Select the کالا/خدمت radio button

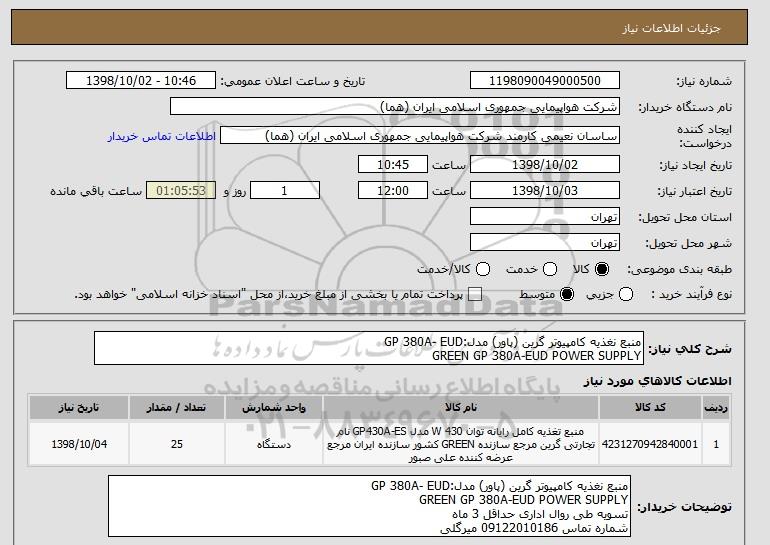coord(483,269)
